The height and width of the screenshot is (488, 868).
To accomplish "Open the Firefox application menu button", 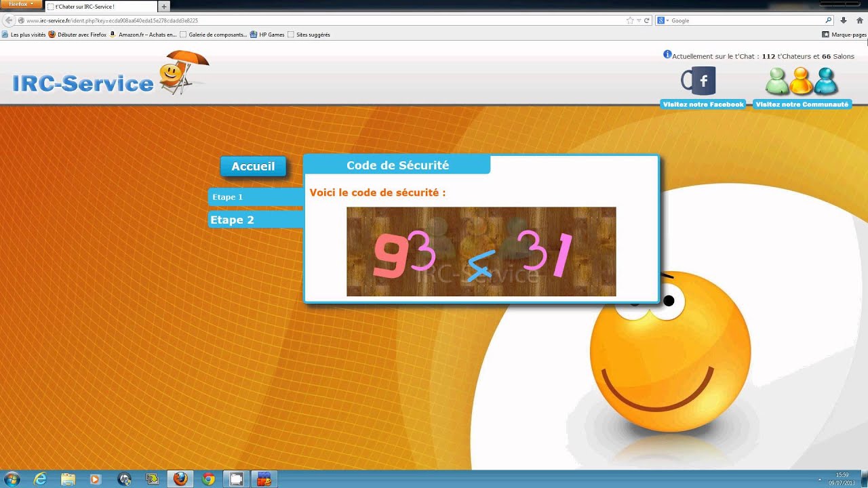I will 22,4.
